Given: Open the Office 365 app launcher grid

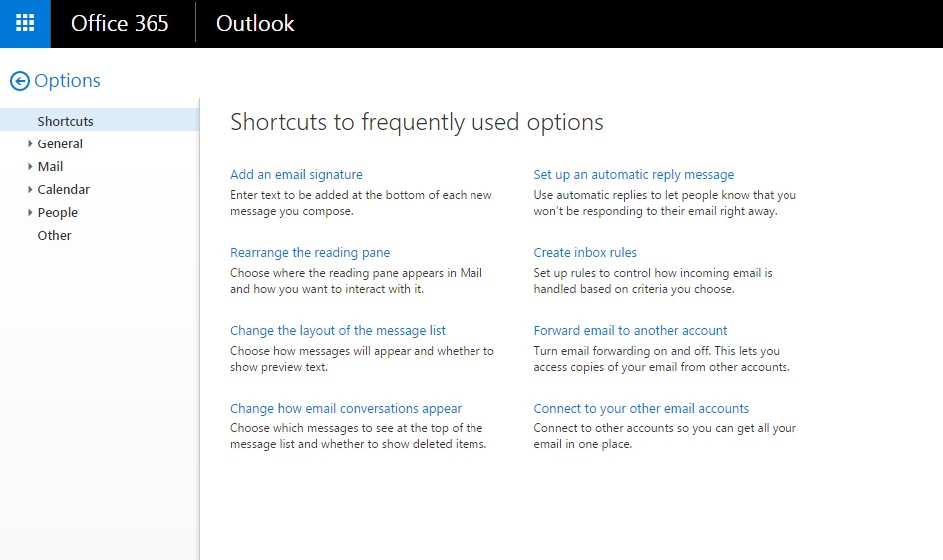Looking at the screenshot, I should pos(25,24).
